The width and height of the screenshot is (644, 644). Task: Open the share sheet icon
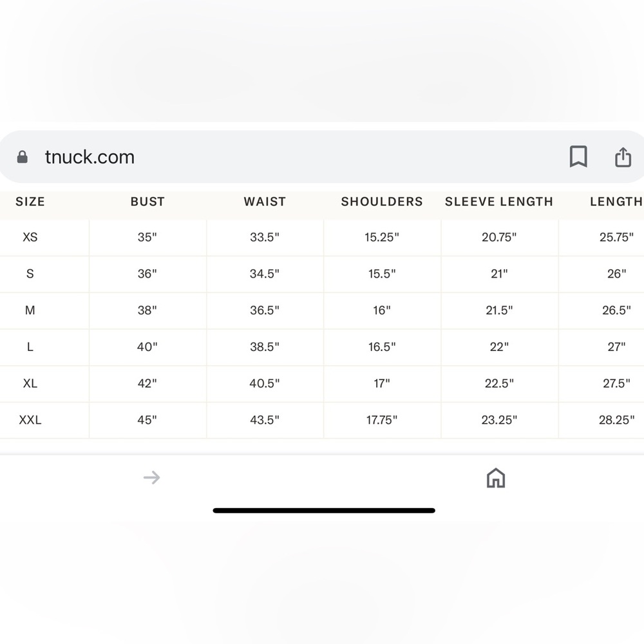click(x=623, y=157)
